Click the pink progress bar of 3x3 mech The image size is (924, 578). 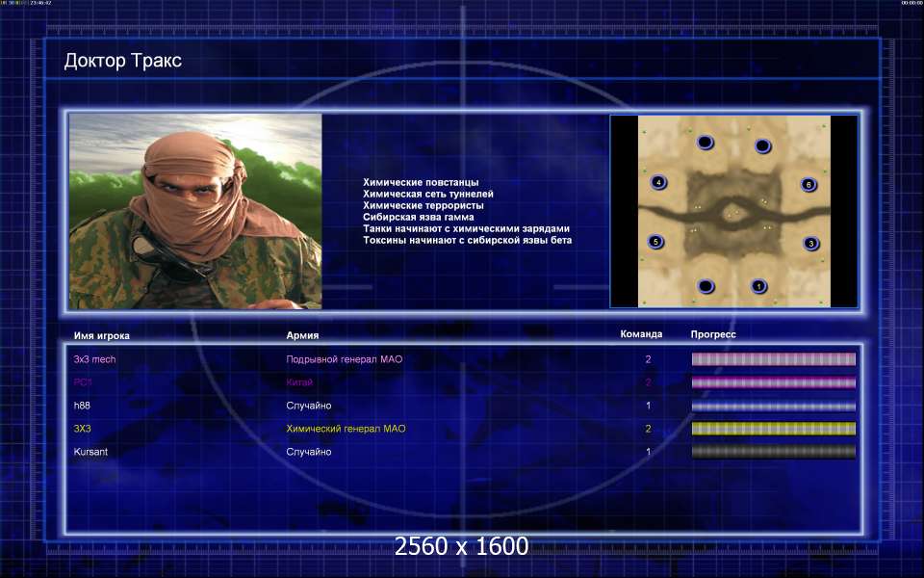[x=773, y=358]
